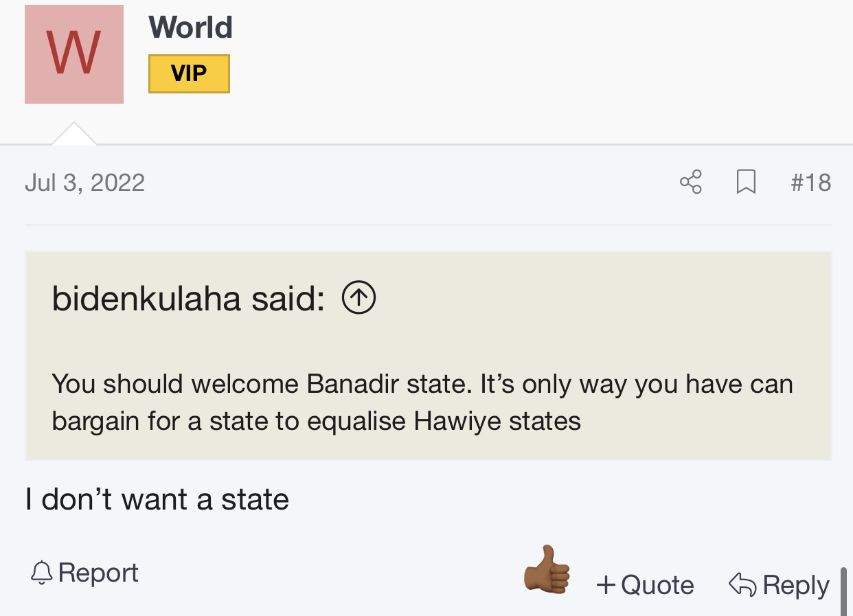This screenshot has width=853, height=616.
Task: Click the Reply button text
Action: [796, 585]
